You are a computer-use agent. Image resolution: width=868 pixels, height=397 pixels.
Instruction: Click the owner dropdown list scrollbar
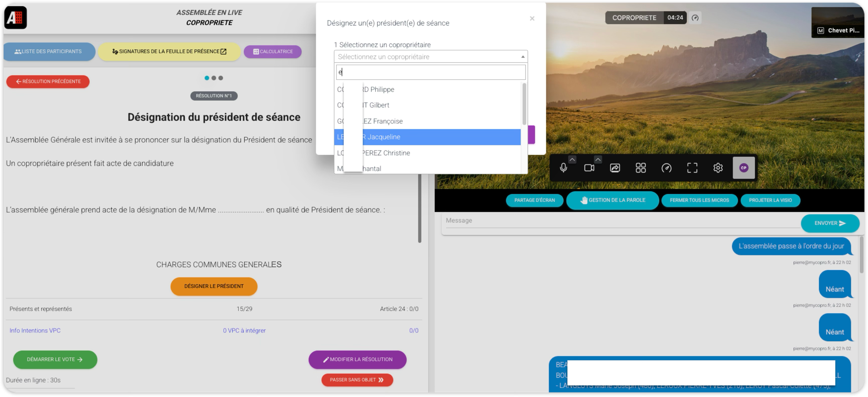click(524, 104)
